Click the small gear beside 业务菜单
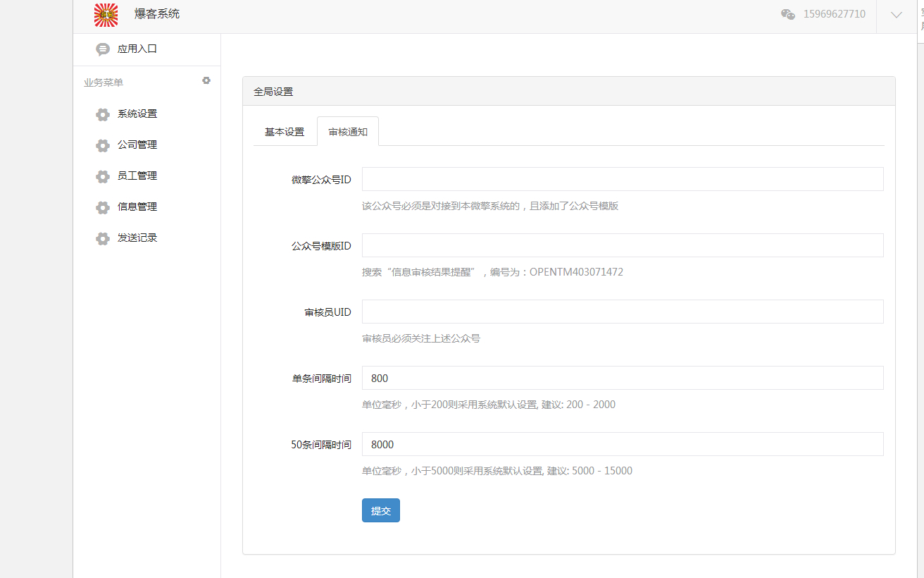 (x=206, y=80)
